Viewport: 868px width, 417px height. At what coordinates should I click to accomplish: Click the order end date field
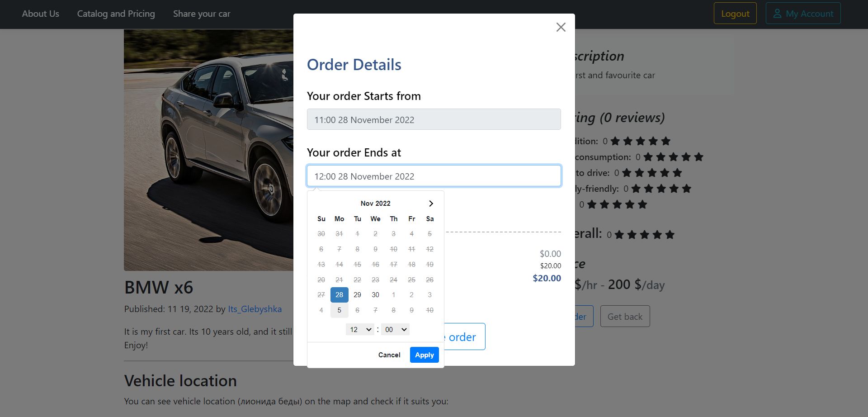pyautogui.click(x=434, y=176)
